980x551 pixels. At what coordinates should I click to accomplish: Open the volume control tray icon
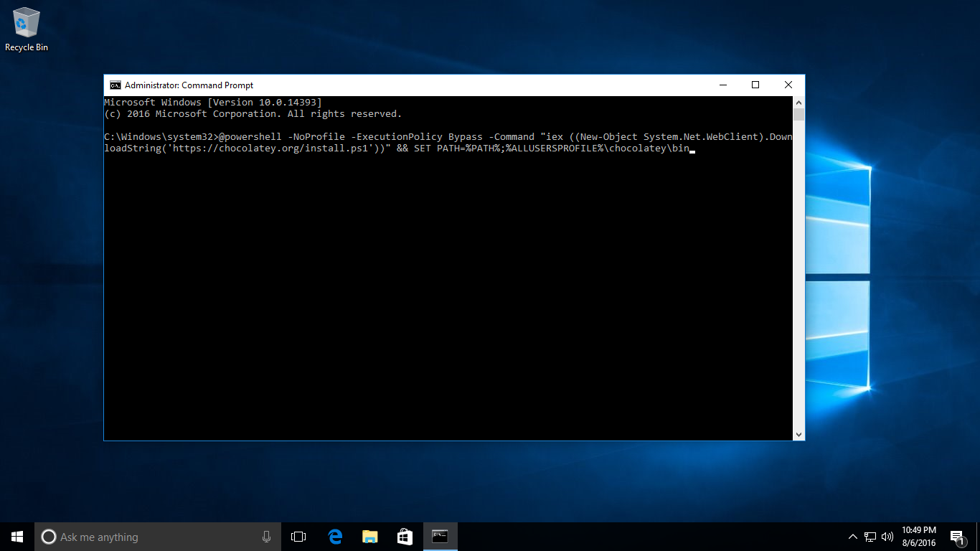(x=887, y=537)
